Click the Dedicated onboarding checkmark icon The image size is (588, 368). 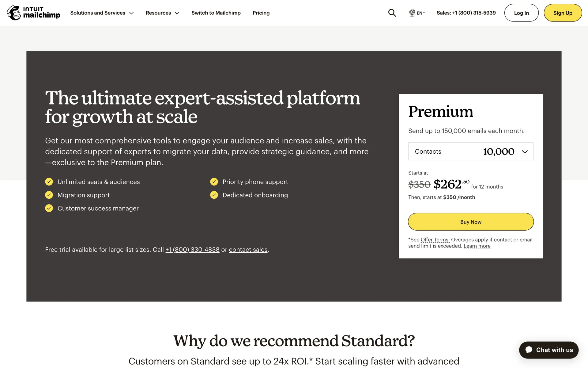214,195
